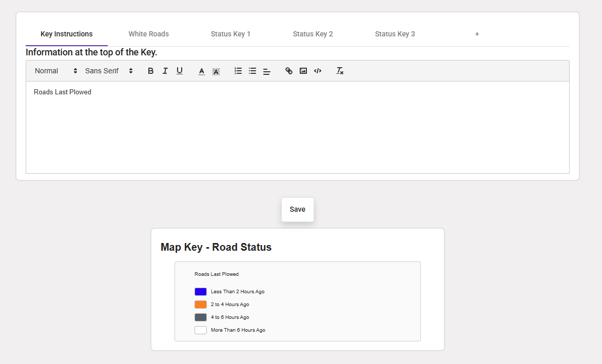Expand the Sans Serif font dropdown

coord(109,71)
